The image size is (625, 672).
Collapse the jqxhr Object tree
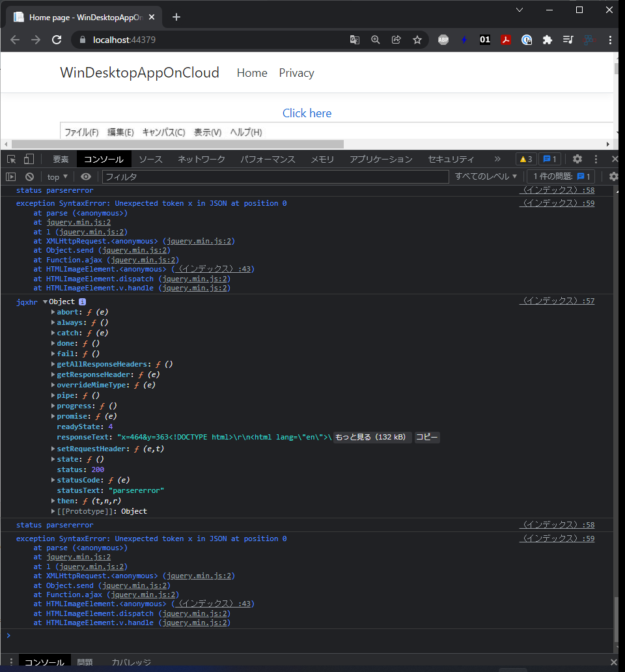(46, 301)
